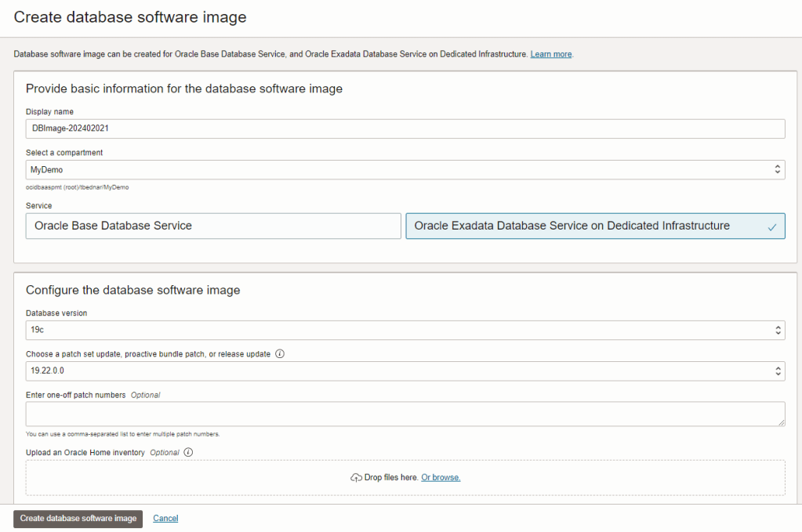Click resize handle of one-off patch textarea
This screenshot has width=802, height=532.
click(x=781, y=422)
